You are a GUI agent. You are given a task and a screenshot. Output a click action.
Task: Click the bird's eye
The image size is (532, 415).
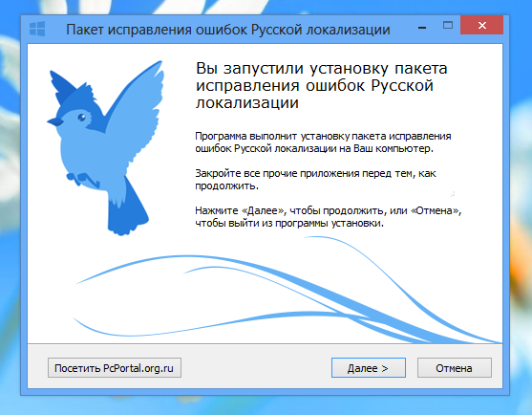82,118
